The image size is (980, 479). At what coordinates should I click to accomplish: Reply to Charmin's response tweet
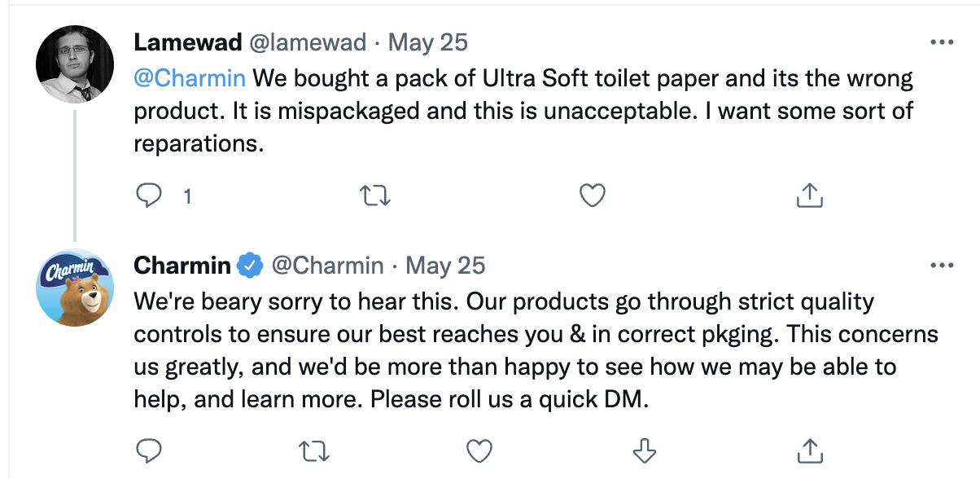pyautogui.click(x=150, y=450)
